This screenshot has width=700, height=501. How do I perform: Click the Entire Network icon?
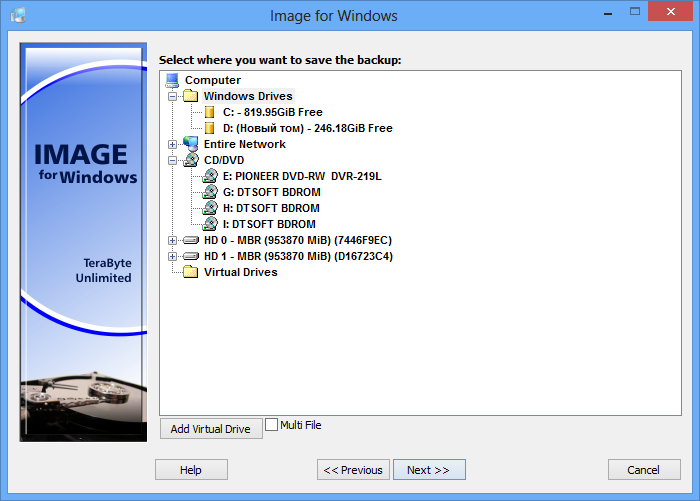pos(191,144)
